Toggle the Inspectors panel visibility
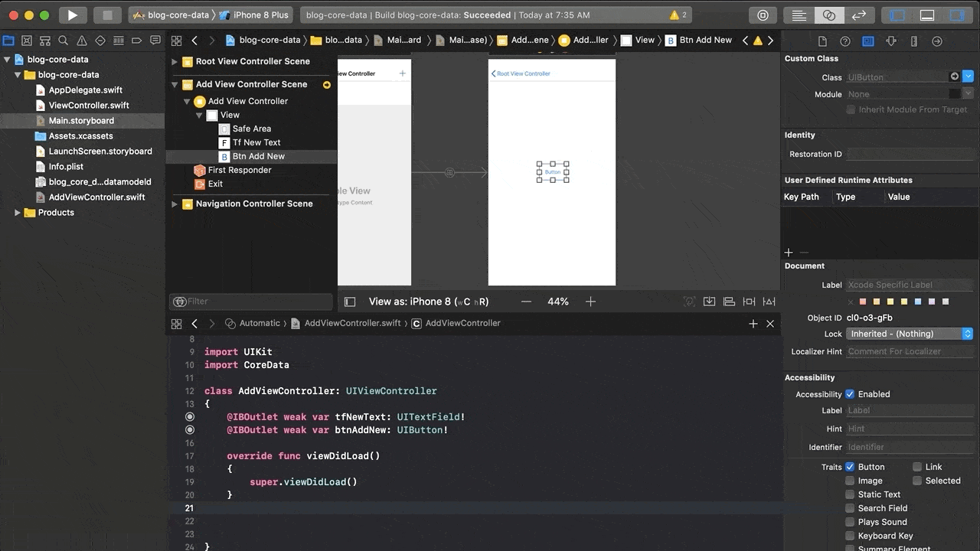Image resolution: width=980 pixels, height=551 pixels. point(957,15)
